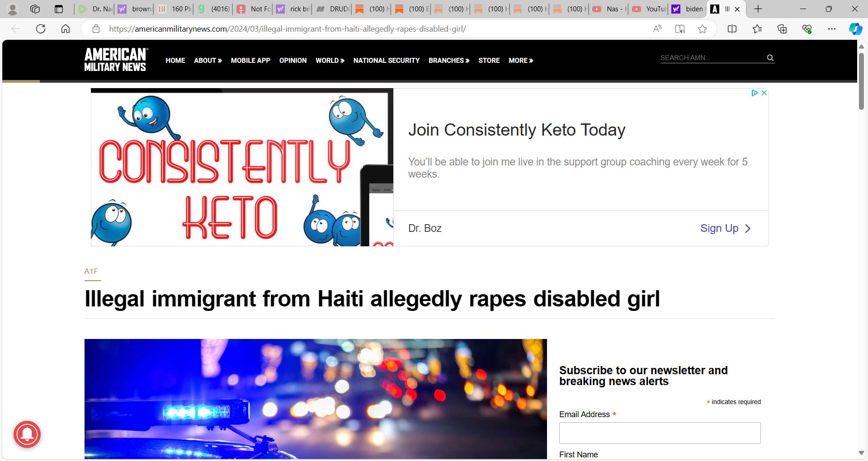View site information lock icon
The height and width of the screenshot is (461, 868).
[96, 29]
